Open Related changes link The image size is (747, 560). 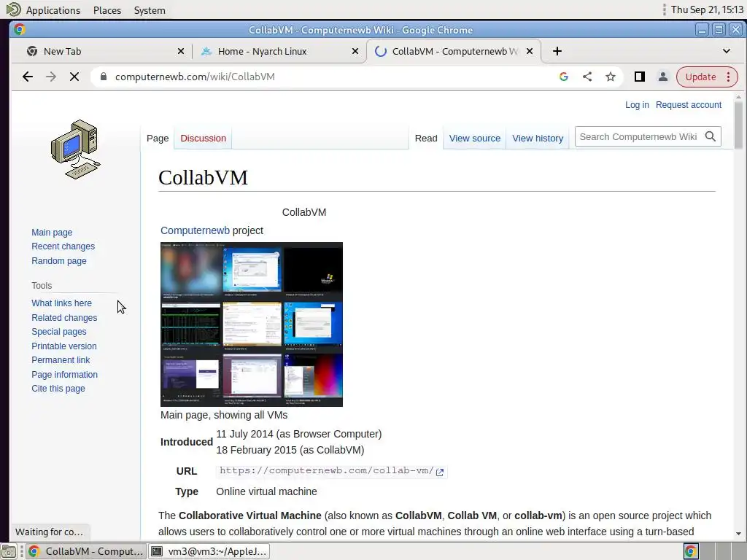pos(64,318)
